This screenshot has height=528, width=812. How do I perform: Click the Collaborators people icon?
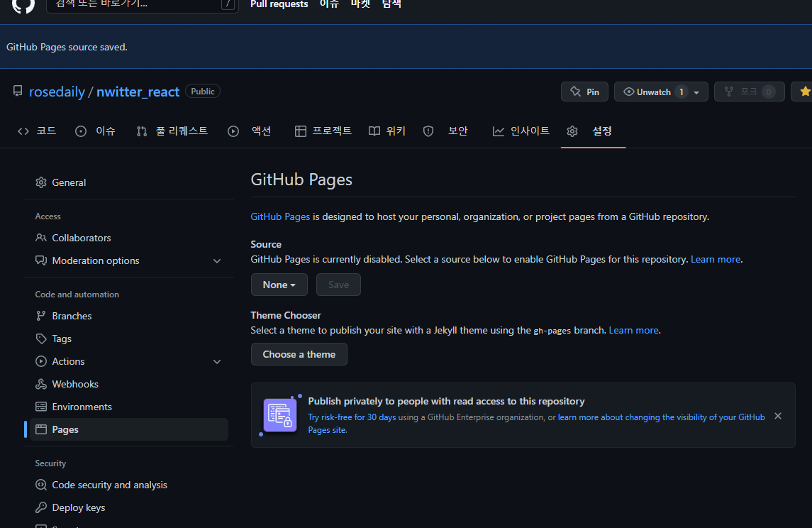tap(41, 238)
